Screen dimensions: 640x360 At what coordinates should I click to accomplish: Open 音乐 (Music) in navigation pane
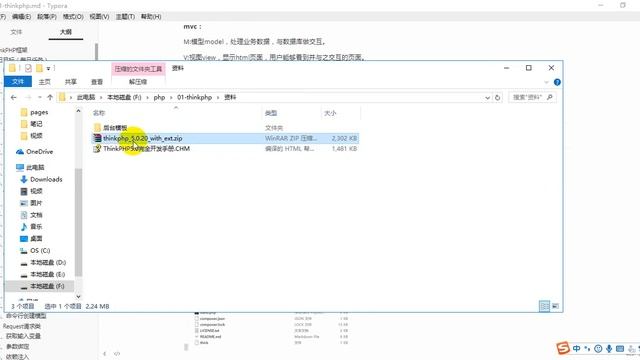[36, 227]
